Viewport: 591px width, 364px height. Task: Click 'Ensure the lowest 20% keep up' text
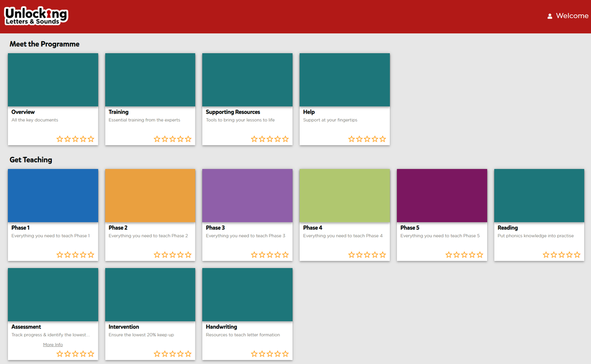pos(141,335)
